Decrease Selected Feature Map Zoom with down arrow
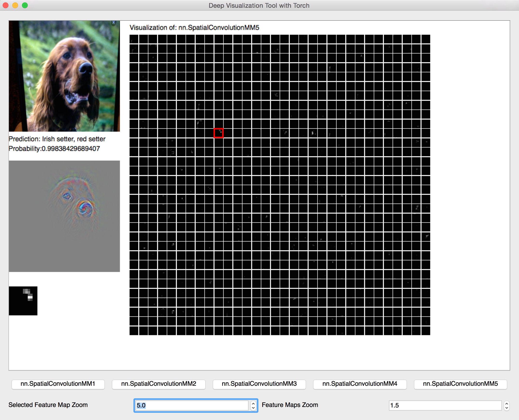Viewport: 519px width, 420px height. point(253,408)
